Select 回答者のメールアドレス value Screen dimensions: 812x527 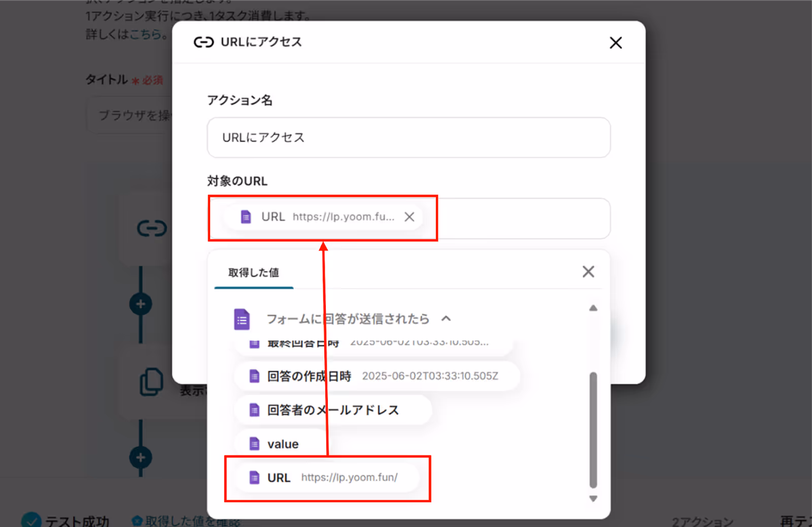(333, 410)
